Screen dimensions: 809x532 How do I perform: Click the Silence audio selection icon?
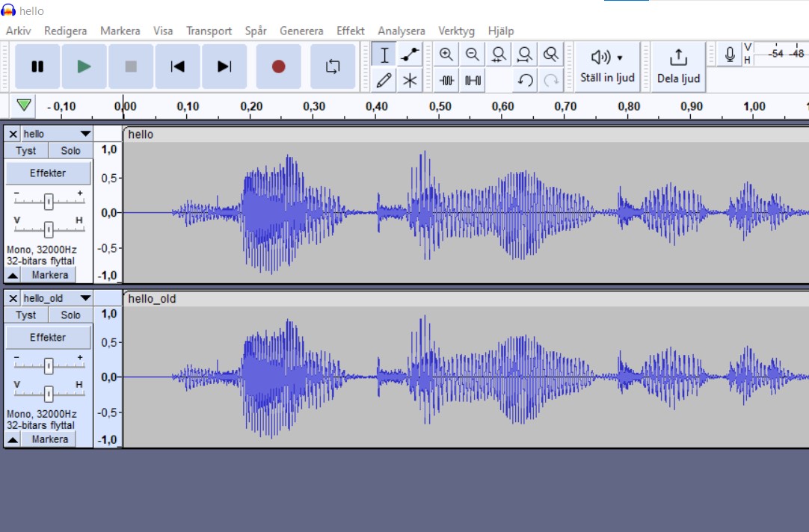coord(473,80)
